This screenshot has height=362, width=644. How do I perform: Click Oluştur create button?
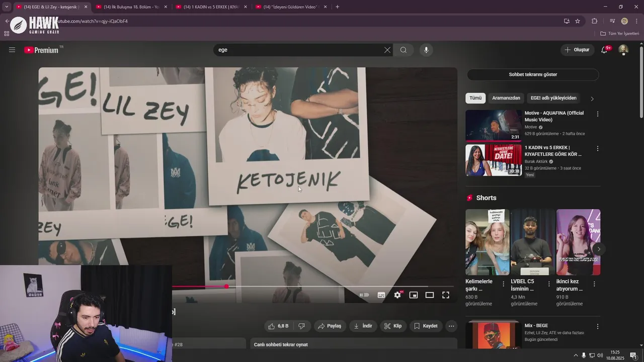point(577,50)
